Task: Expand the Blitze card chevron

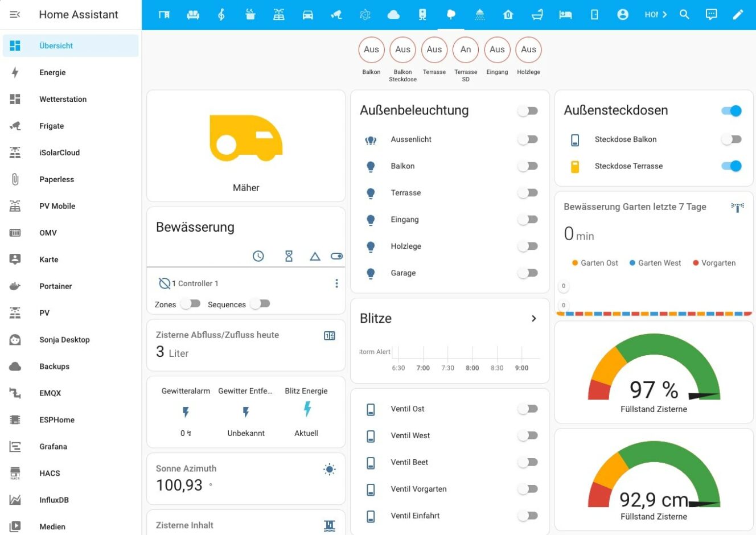Action: point(533,319)
